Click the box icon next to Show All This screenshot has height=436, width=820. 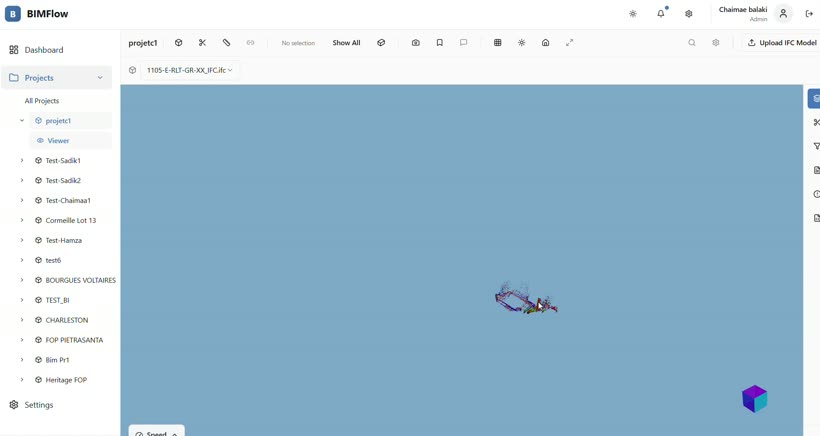click(381, 43)
